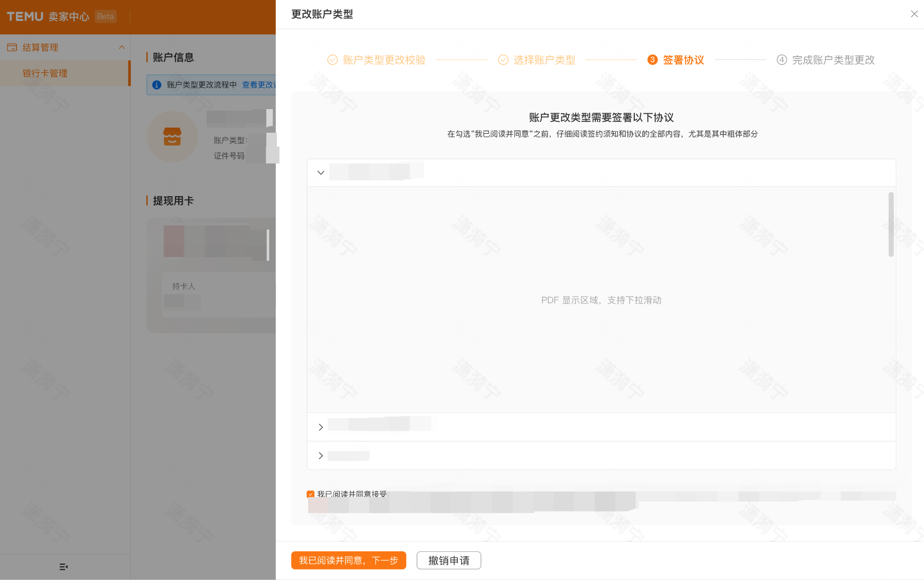The width and height of the screenshot is (924, 580).
Task: Collapse the sidebar using the bottom-left icon
Action: point(64,567)
